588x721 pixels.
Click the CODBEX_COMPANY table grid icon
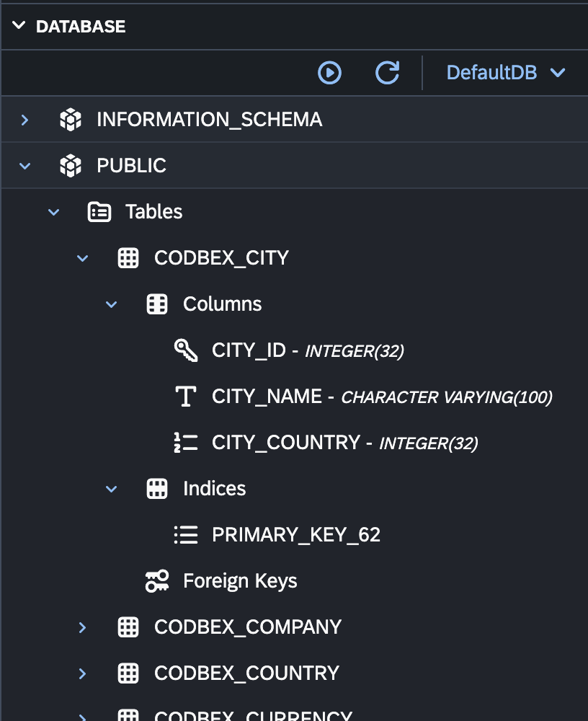point(128,627)
